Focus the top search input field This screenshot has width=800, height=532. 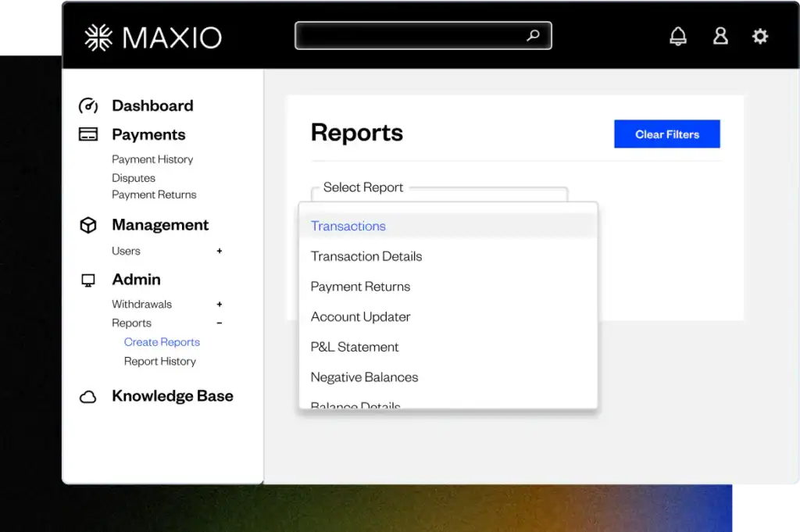coord(423,36)
